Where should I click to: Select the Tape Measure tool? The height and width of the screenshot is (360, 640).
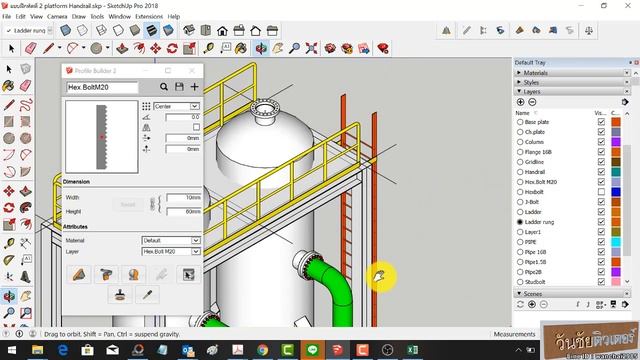pyautogui.click(x=209, y=49)
